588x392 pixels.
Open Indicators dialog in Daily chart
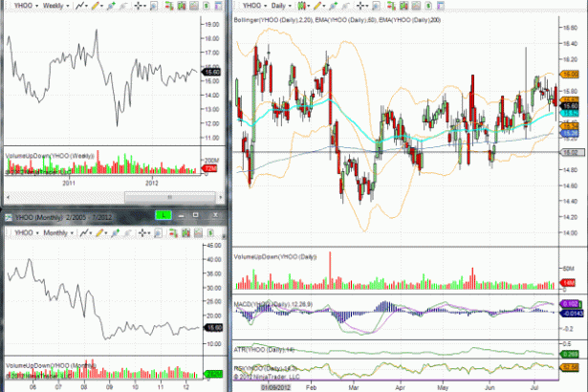tap(416, 6)
